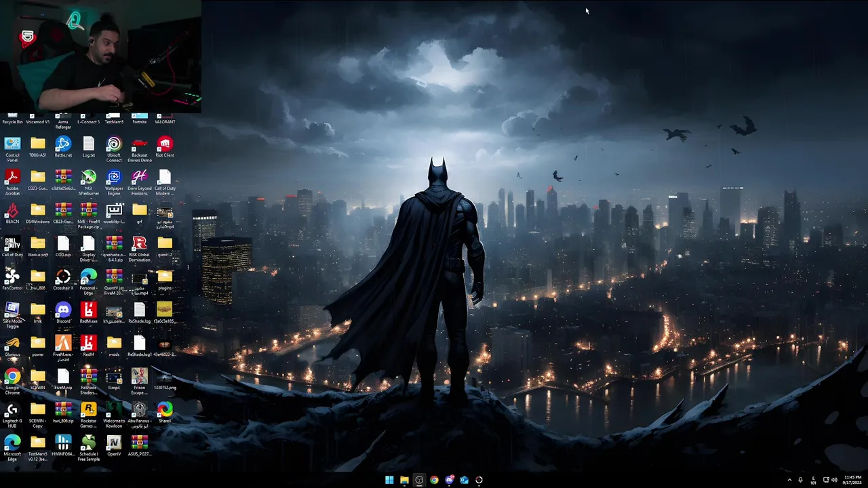The width and height of the screenshot is (868, 488).
Task: Launch Drive Beyond Horizons shortcut
Action: (x=140, y=182)
